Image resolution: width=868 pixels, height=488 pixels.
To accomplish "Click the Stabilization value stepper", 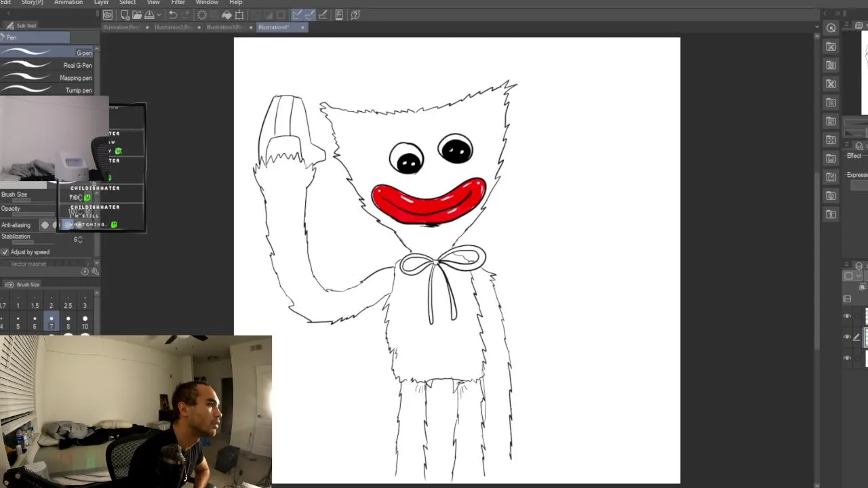I will click(81, 239).
